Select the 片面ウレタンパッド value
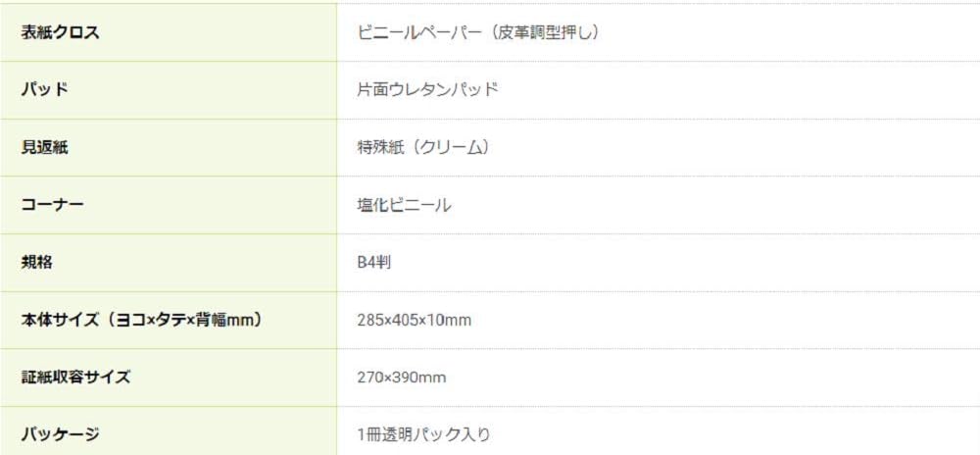The width and height of the screenshot is (980, 455). click(x=428, y=90)
